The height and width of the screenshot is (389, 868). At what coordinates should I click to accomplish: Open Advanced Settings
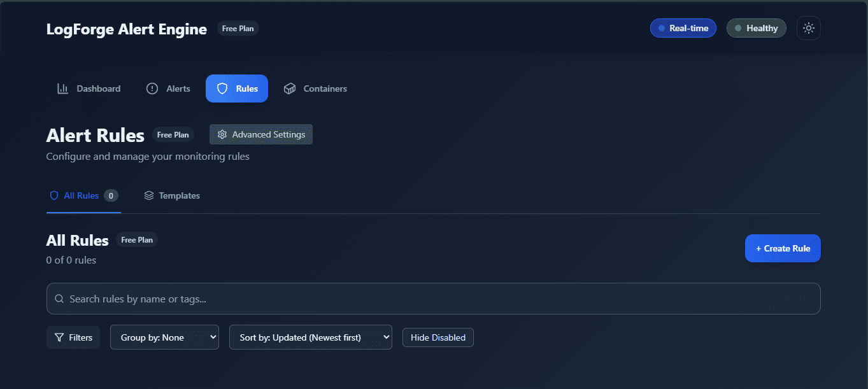coord(260,134)
